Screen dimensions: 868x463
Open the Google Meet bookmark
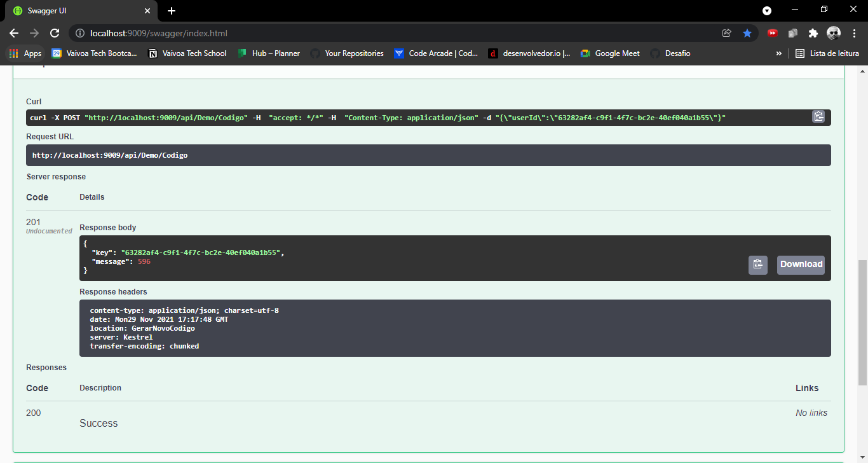click(x=609, y=53)
